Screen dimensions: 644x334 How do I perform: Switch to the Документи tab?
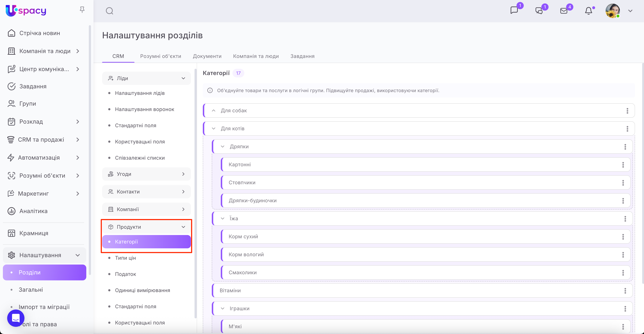[x=207, y=56]
